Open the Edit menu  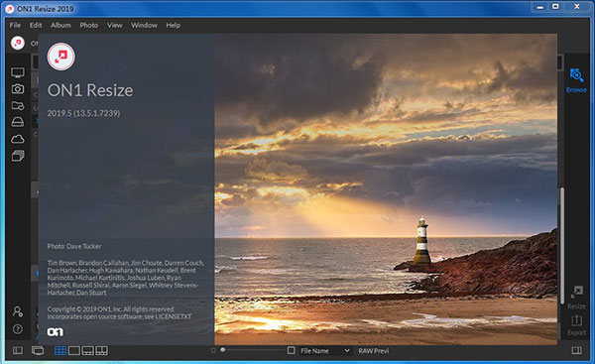pos(36,25)
